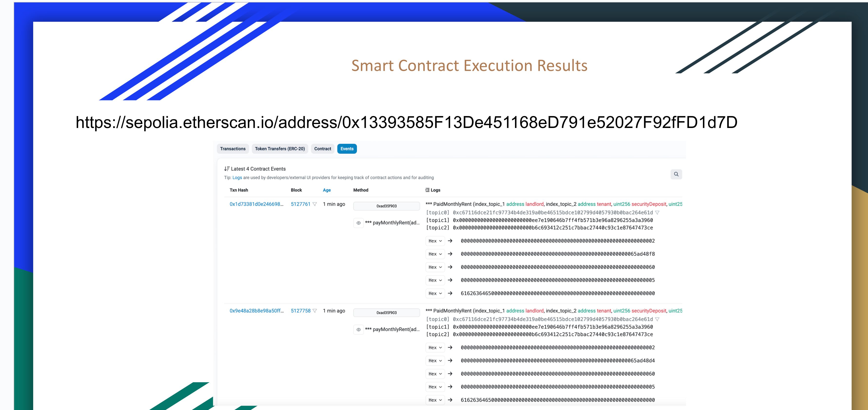The width and height of the screenshot is (868, 410).
Task: Click the sort icon beside Latest 4 Contract Events
Action: pyautogui.click(x=227, y=169)
